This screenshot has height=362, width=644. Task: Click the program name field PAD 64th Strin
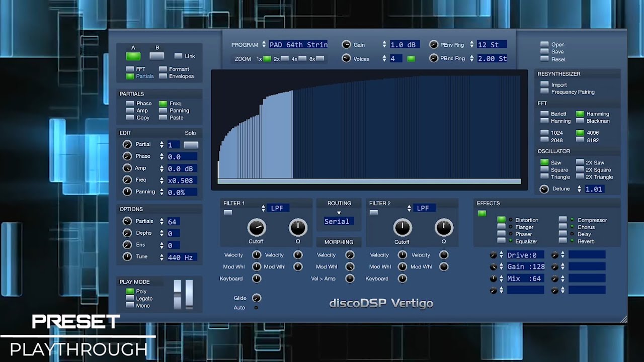tap(298, 45)
